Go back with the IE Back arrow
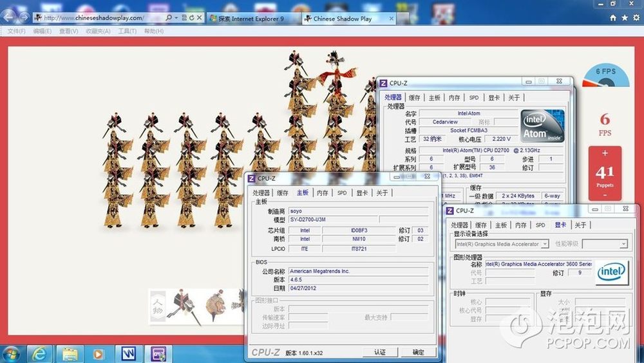 pyautogui.click(x=8, y=17)
